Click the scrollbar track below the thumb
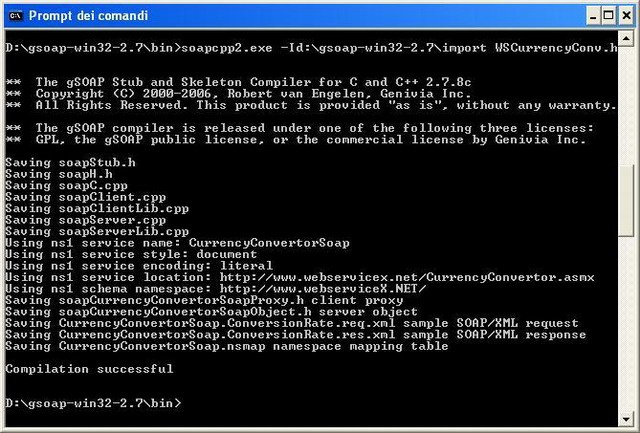The width and height of the screenshot is (640, 433). (x=626, y=323)
